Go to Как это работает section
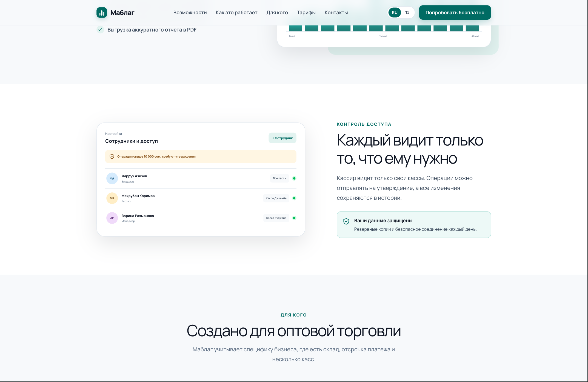Image resolution: width=588 pixels, height=382 pixels. click(x=236, y=13)
